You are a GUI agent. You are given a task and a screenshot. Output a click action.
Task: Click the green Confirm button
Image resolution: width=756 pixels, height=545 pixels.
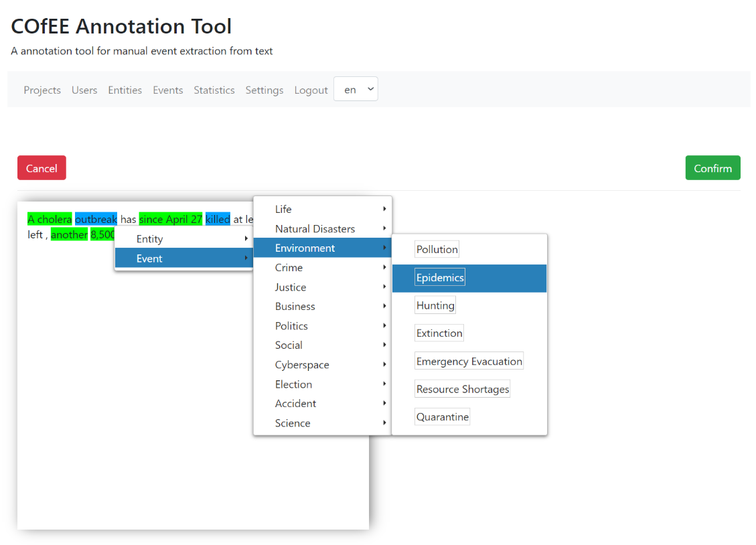pos(712,167)
